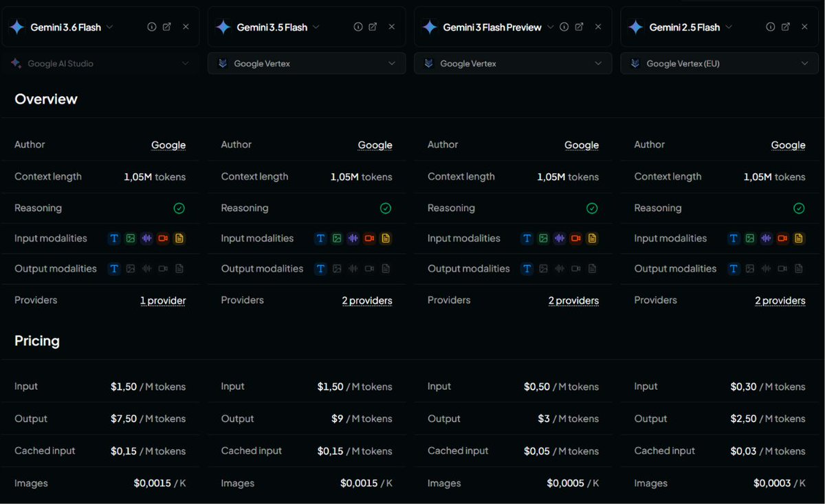Open Google author link for Gemini 2.5 Flash

point(789,145)
